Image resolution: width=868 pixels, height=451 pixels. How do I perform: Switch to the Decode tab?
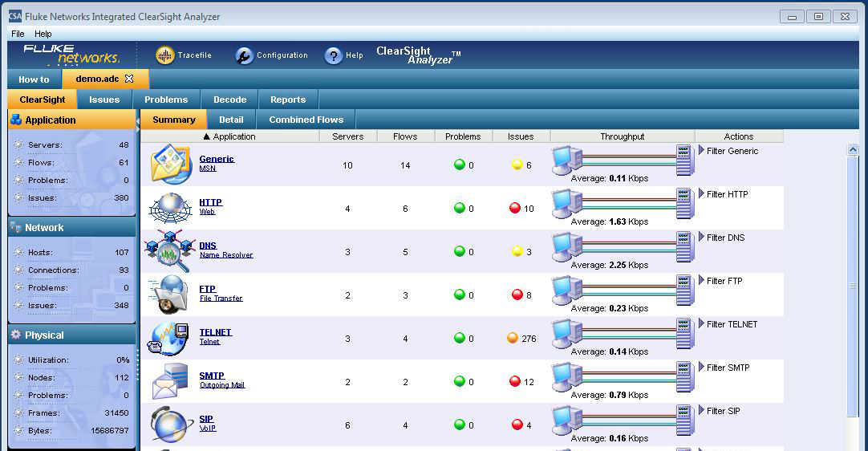pyautogui.click(x=229, y=100)
